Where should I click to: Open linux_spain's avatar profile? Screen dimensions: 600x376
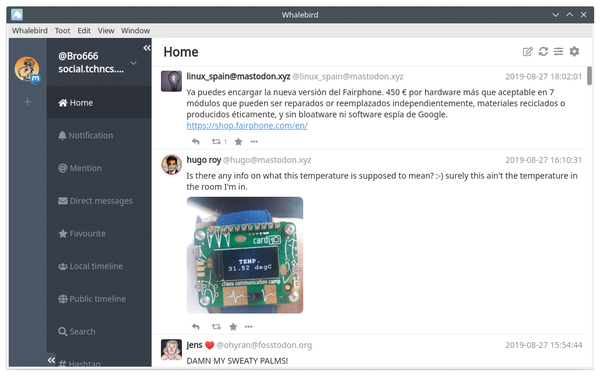[171, 81]
